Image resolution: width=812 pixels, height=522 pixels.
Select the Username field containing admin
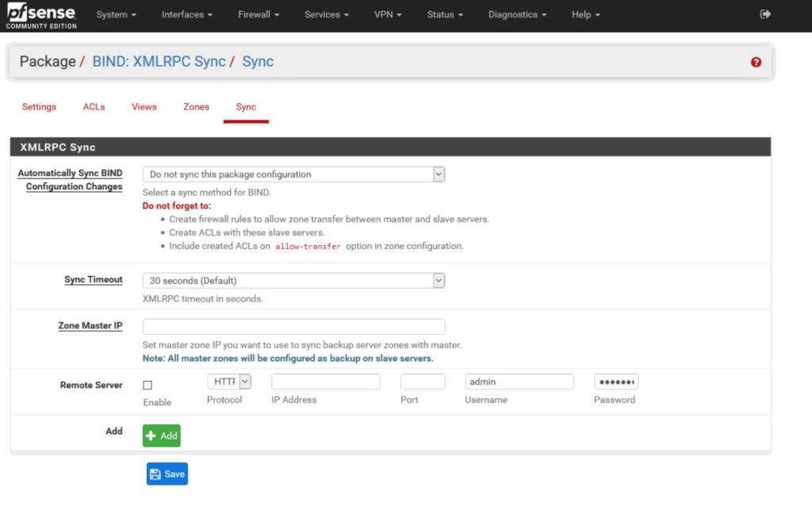[519, 382]
